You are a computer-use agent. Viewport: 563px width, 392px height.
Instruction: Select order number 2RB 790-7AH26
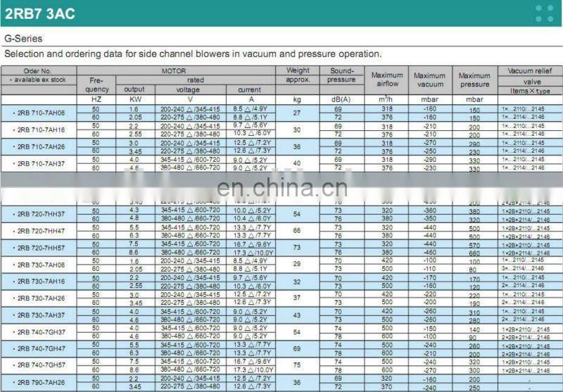tap(41, 382)
